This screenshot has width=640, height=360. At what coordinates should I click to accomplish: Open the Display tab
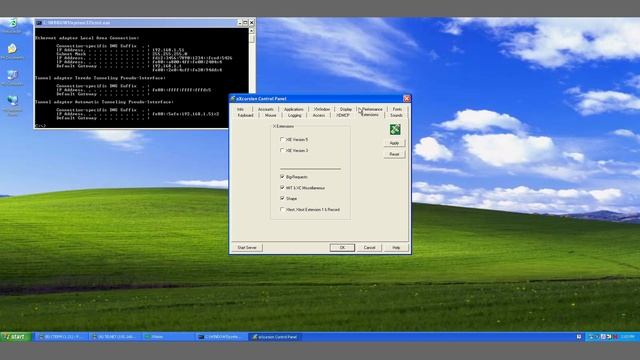346,109
